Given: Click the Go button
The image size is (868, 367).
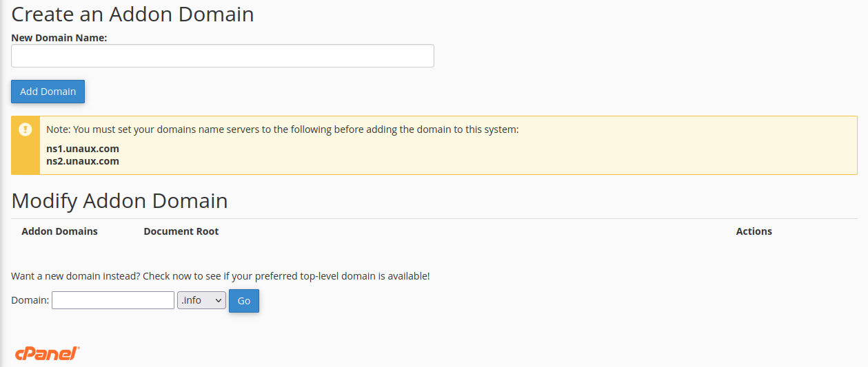Looking at the screenshot, I should pos(244,301).
